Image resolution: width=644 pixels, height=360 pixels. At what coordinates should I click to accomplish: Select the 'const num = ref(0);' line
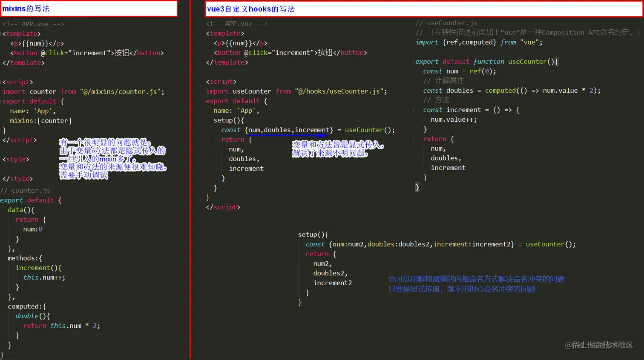[460, 71]
